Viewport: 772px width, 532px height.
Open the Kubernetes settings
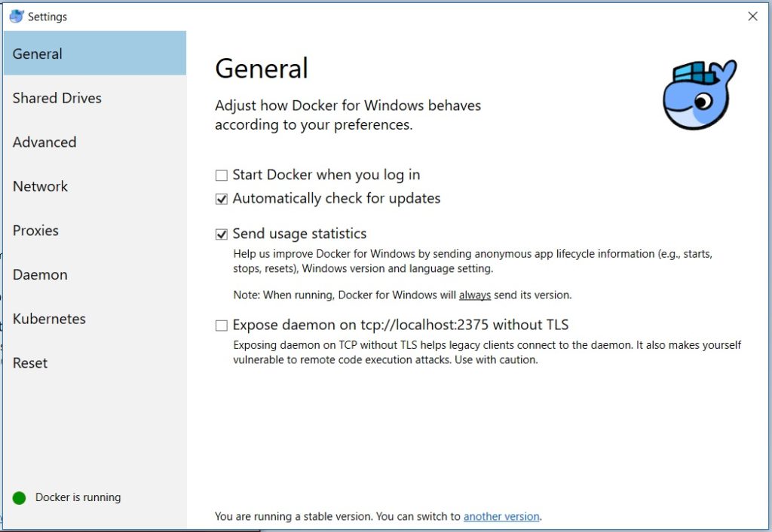click(x=95, y=319)
